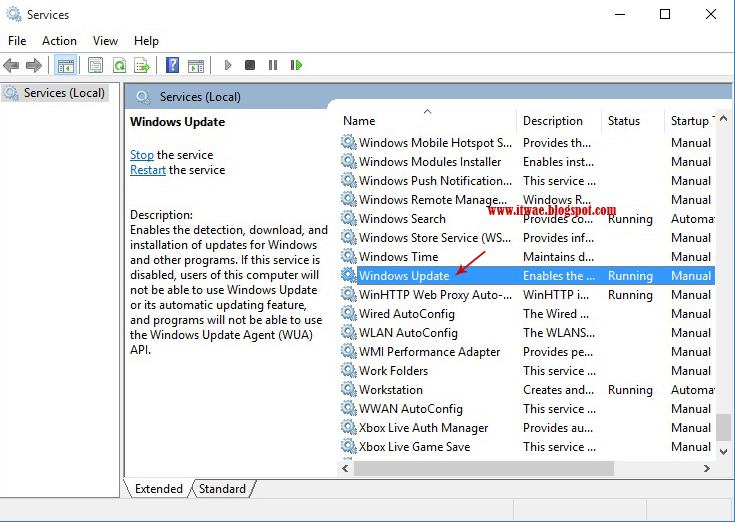
Task: Select the Wired AutoConfig service name
Action: (407, 314)
